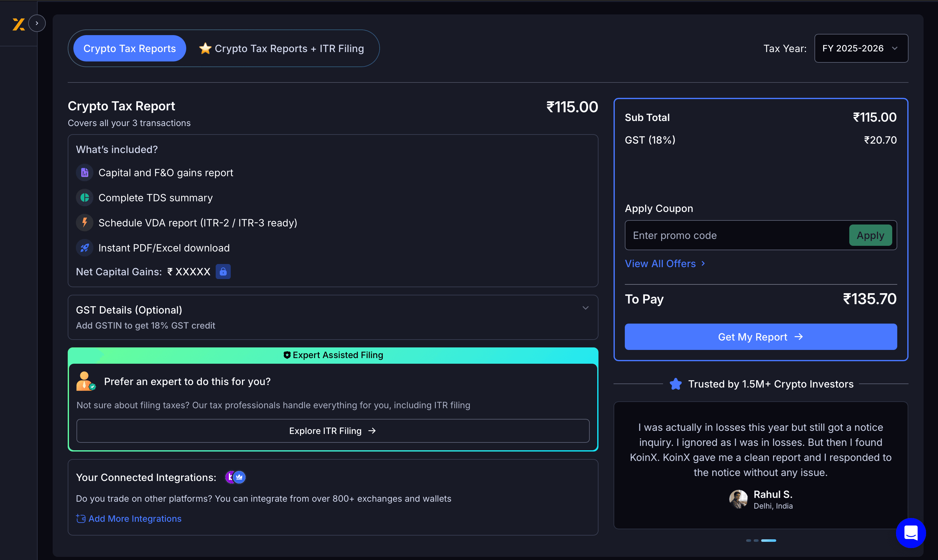Viewport: 938px width, 560px height.
Task: Click the "Your Connected Integrations:" label
Action: 146,478
